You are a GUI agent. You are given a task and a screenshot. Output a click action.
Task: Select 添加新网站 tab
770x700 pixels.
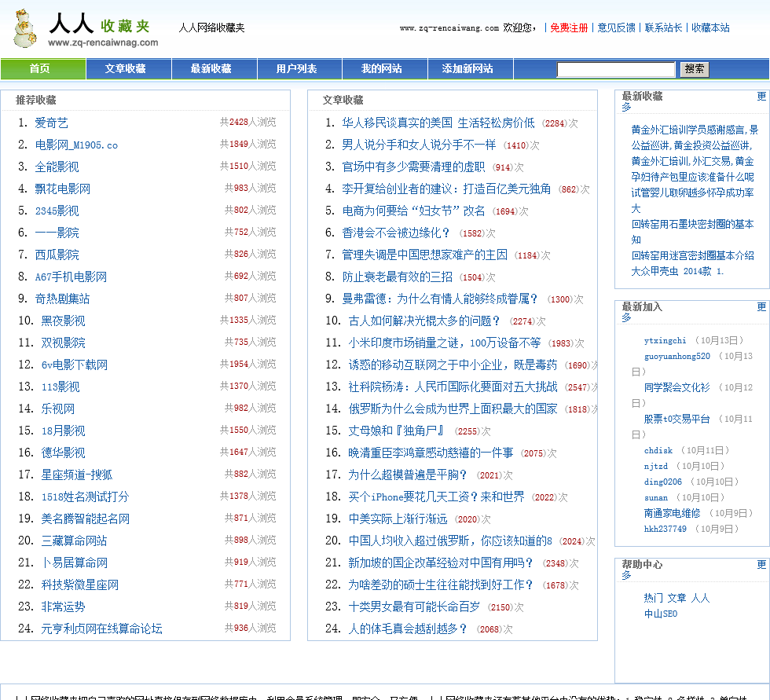pos(471,68)
